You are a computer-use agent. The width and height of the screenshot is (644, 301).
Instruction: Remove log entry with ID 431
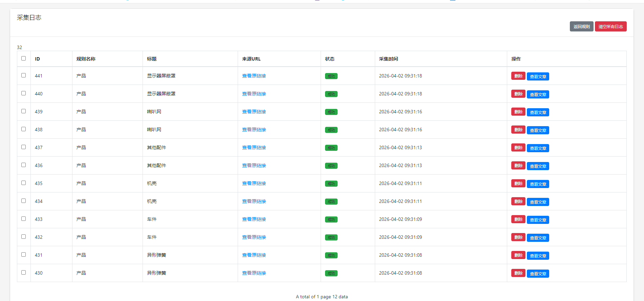tap(518, 255)
